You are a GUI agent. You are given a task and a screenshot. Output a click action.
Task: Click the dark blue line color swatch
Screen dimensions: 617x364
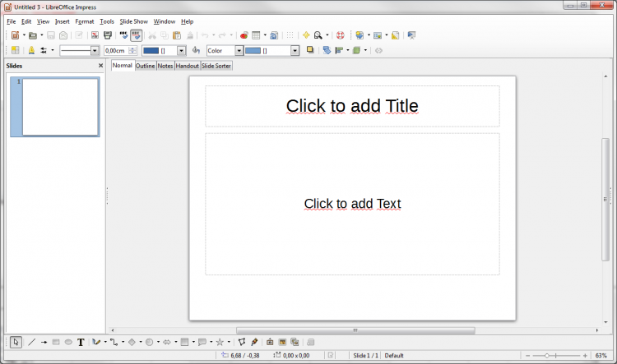tap(151, 50)
